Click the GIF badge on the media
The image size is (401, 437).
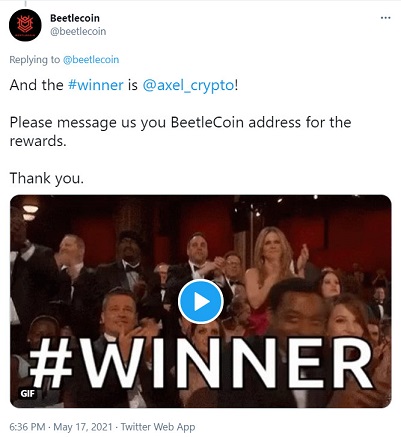28,393
